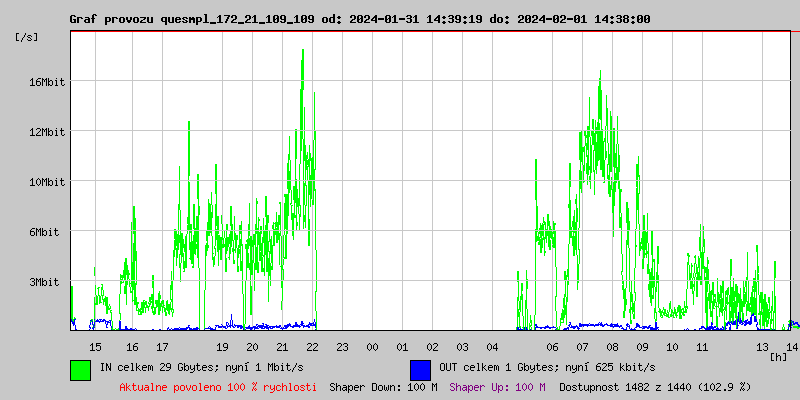Click the hour label 10

(672, 347)
